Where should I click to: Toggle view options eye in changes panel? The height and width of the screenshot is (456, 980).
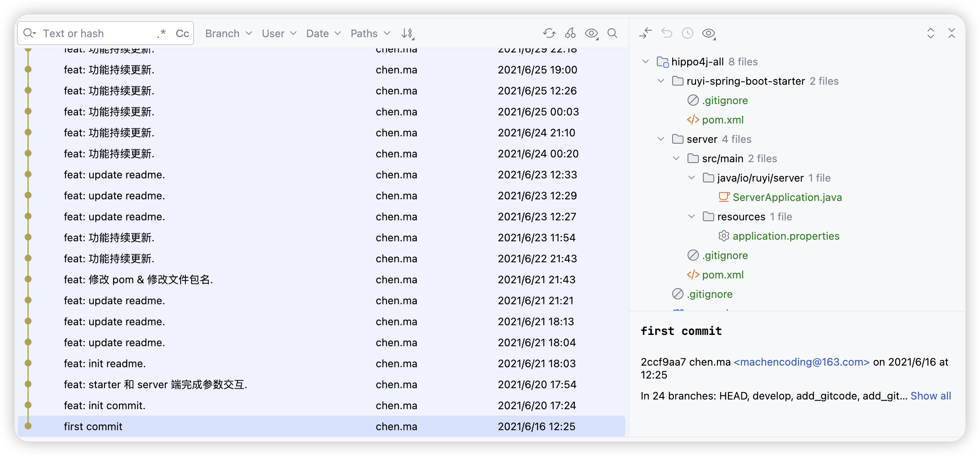709,33
